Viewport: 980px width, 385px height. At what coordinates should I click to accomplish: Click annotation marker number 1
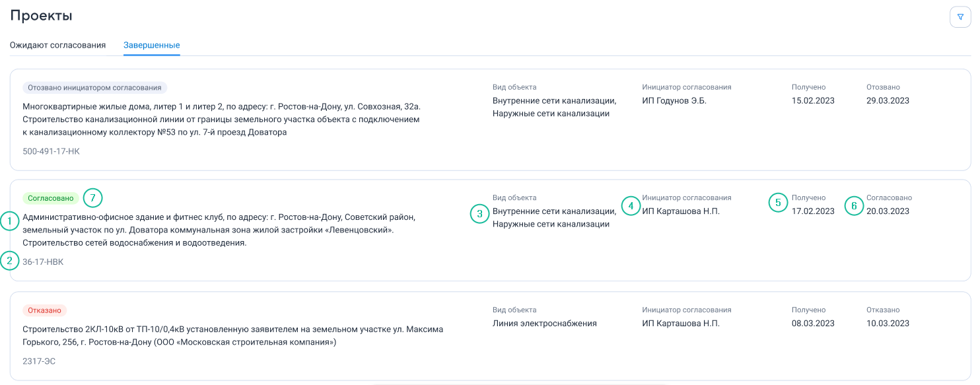click(10, 221)
